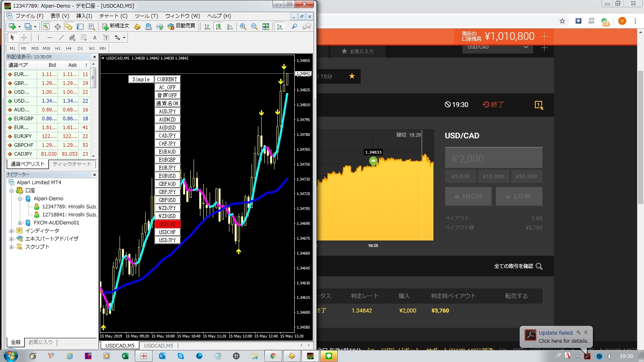This screenshot has width=644, height=362.
Task: Tile chart windows with the grid icon
Action: (x=266, y=27)
